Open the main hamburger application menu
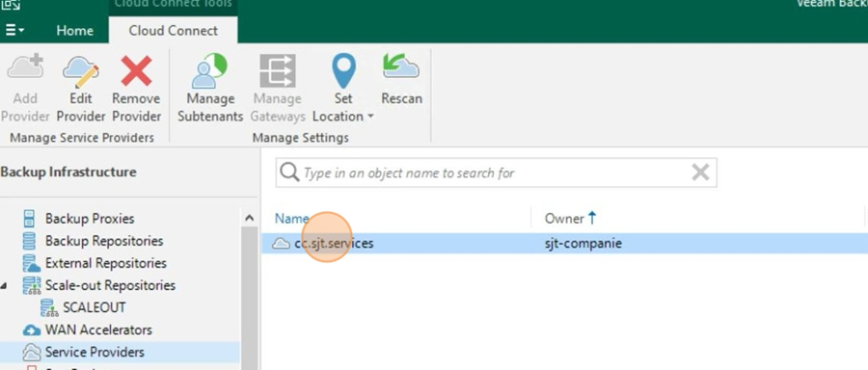Screen dimensions: 868x370 click(14, 31)
